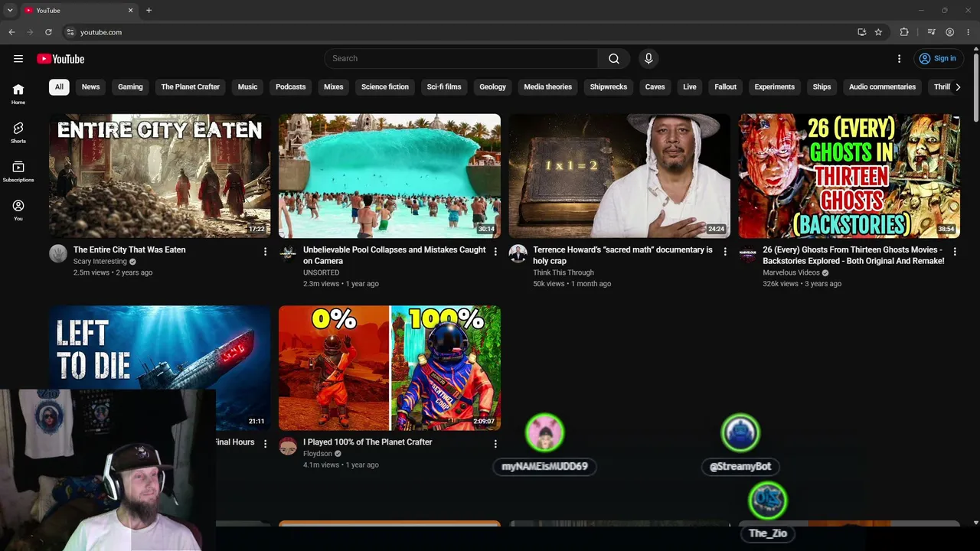
Task: Open UNSORTED channel avatar
Action: tap(288, 254)
